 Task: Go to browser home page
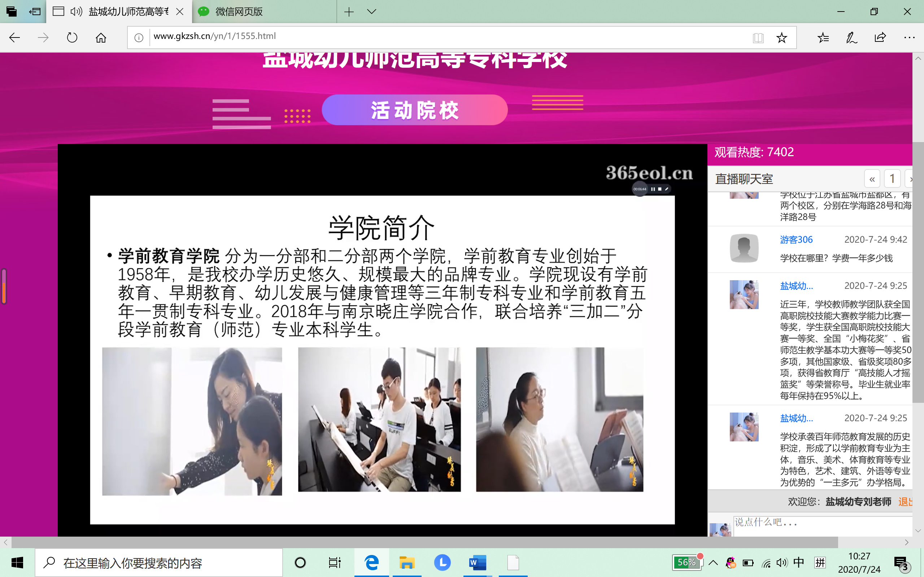coord(101,38)
